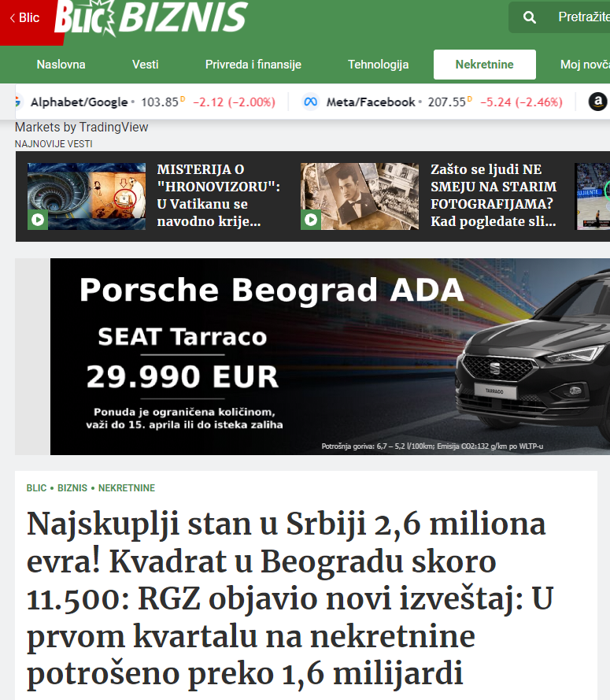
Task: Open the old photographs thumbnail
Action: pos(360,196)
